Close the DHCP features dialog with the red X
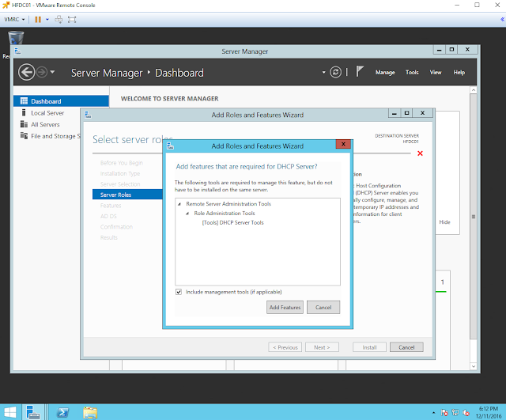This screenshot has width=506, height=420. pyautogui.click(x=343, y=144)
